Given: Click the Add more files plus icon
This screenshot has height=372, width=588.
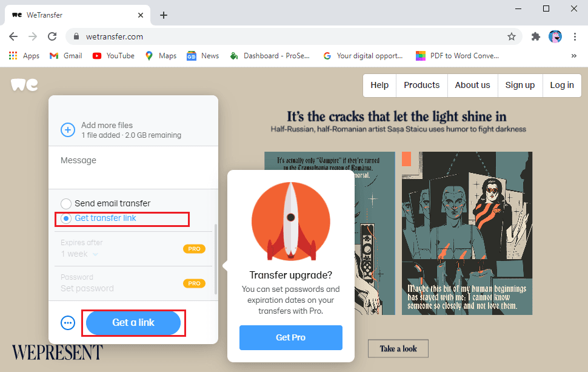Looking at the screenshot, I should coord(68,130).
